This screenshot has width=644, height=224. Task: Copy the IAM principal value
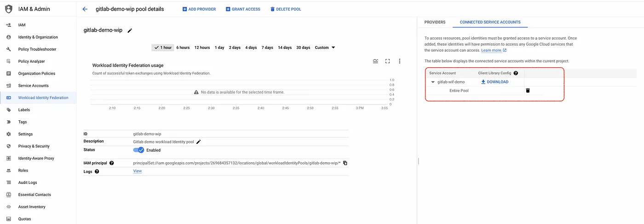pyautogui.click(x=345, y=163)
